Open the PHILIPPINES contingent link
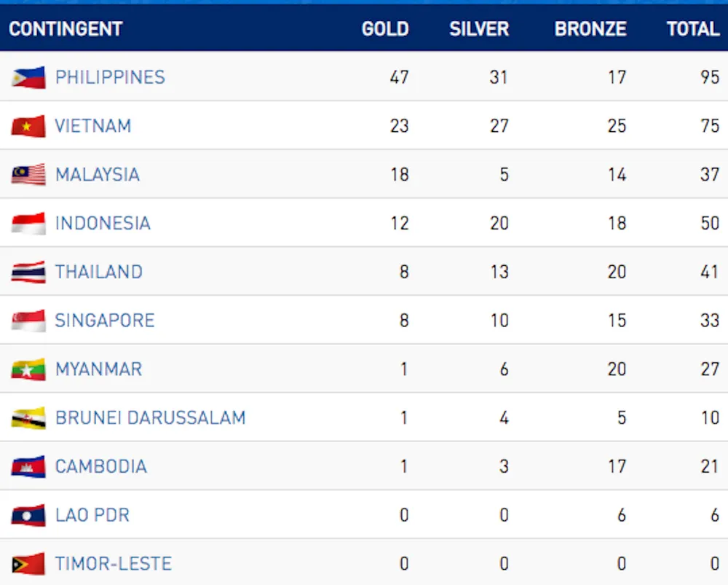The height and width of the screenshot is (585, 728). (110, 77)
